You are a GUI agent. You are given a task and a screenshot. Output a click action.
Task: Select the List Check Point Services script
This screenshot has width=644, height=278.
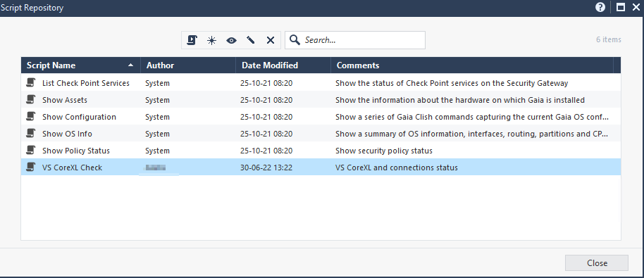pyautogui.click(x=321, y=83)
